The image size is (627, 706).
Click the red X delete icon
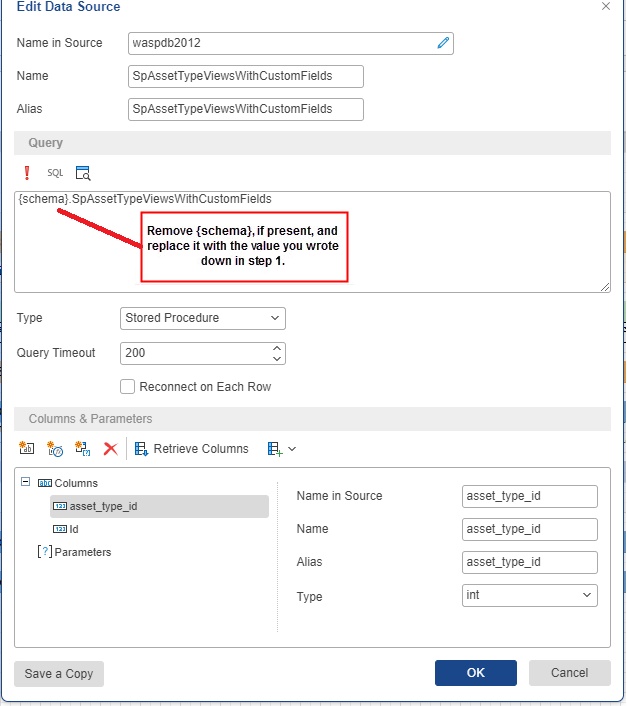click(111, 449)
